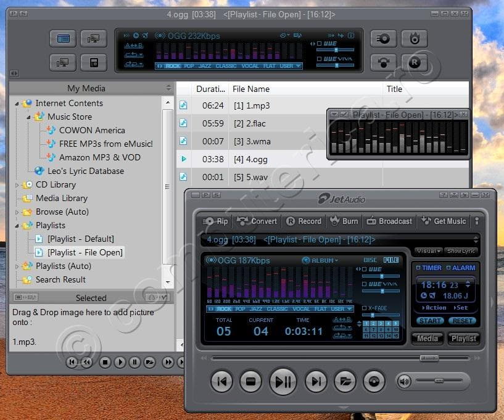Enable the TIMER checkbox
504x420 pixels.
(x=418, y=268)
